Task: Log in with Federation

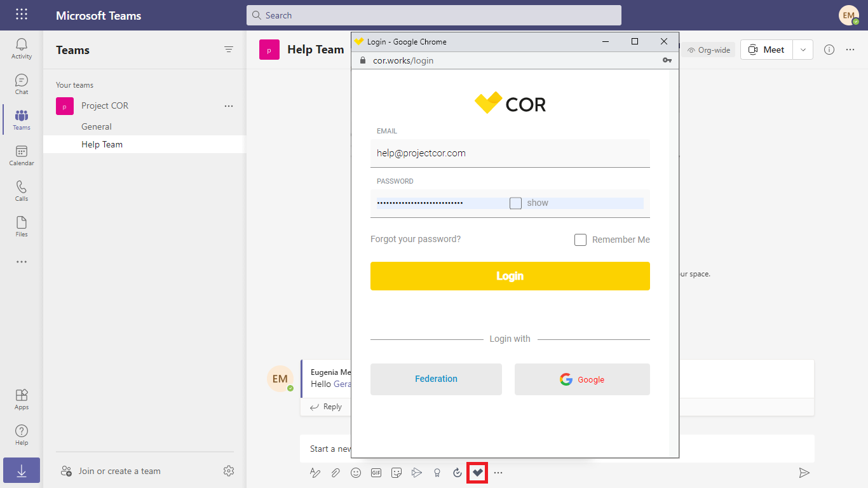Action: pyautogui.click(x=436, y=379)
